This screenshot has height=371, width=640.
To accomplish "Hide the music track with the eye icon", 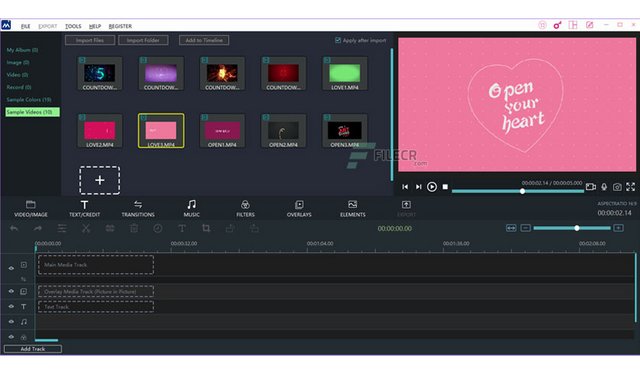I will [11, 322].
